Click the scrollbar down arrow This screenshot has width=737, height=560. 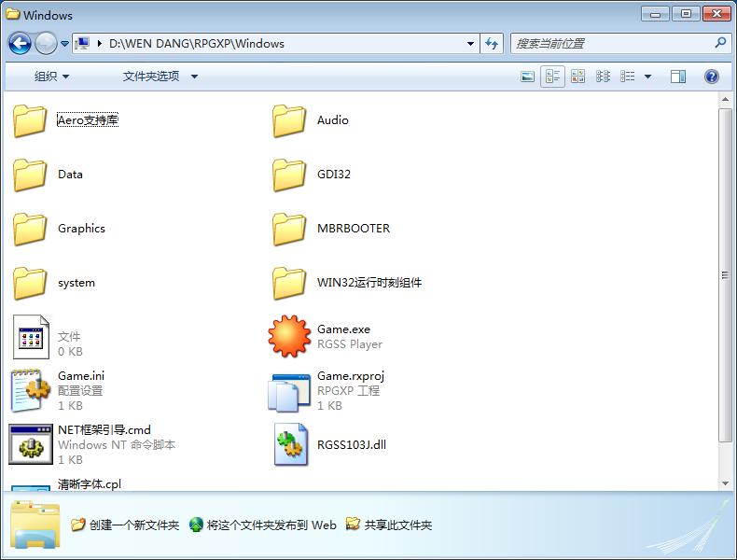tap(725, 483)
